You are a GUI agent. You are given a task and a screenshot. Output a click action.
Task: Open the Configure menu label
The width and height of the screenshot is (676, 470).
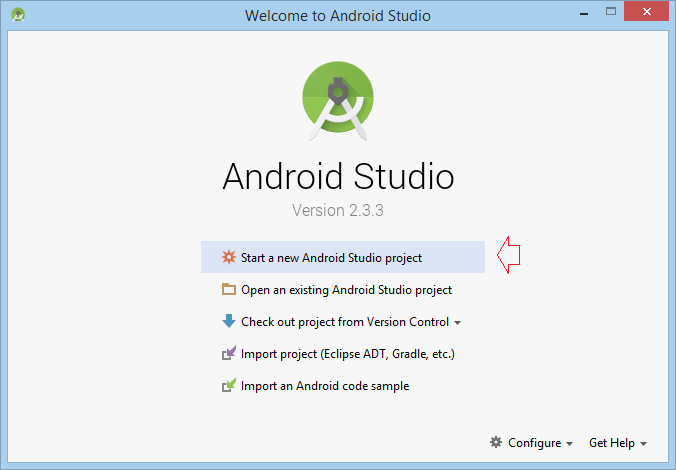coord(535,443)
